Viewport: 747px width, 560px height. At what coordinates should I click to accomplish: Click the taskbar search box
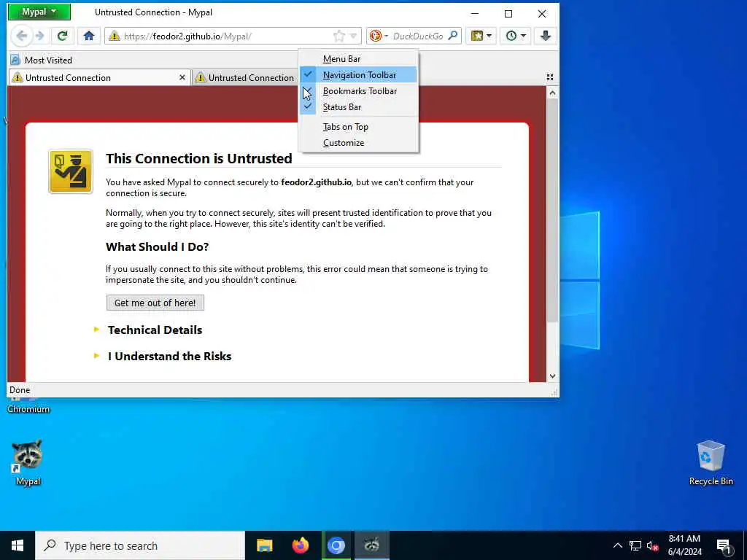140,545
